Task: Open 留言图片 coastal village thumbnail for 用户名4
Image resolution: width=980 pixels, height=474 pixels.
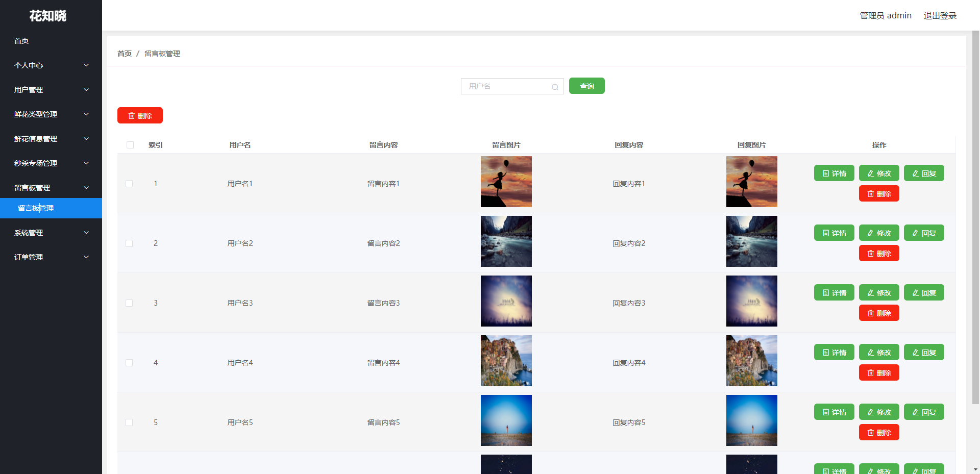Action: (506, 361)
